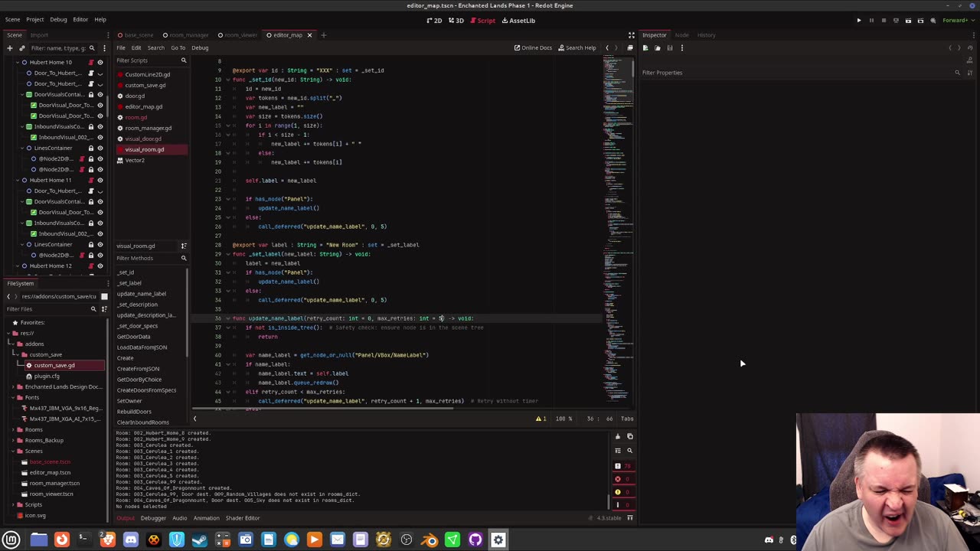Viewport: 980px width, 551px height.
Task: Collapse the Hubert Home 10 node
Action: (x=16, y=62)
